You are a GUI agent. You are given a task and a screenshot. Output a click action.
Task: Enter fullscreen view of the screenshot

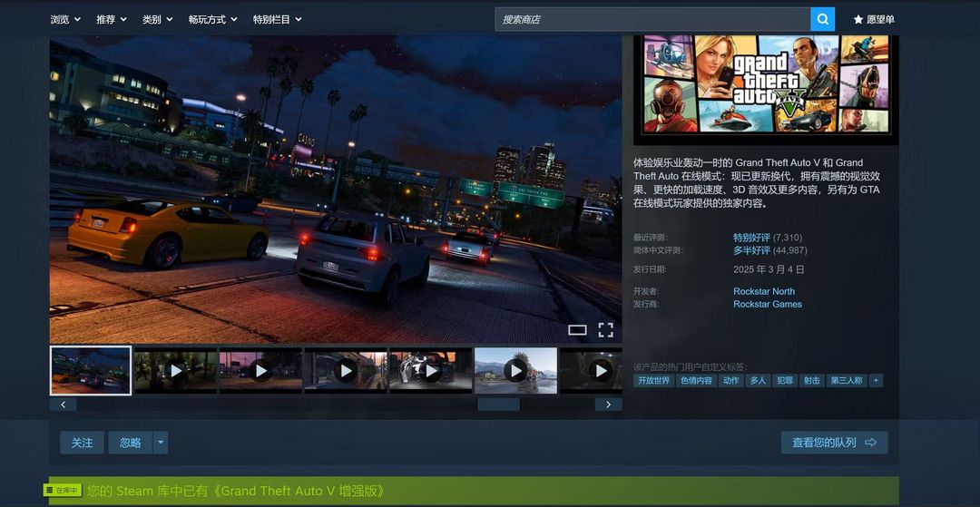pyautogui.click(x=605, y=329)
